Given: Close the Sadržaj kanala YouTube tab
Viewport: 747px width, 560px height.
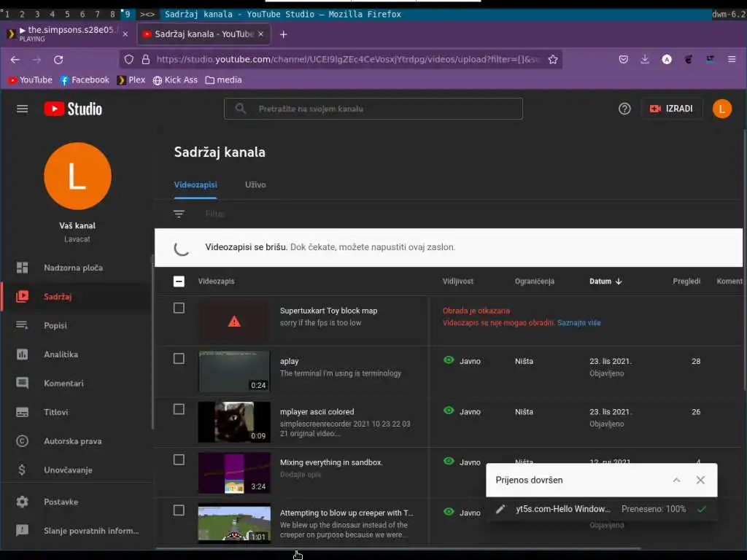Looking at the screenshot, I should [260, 34].
